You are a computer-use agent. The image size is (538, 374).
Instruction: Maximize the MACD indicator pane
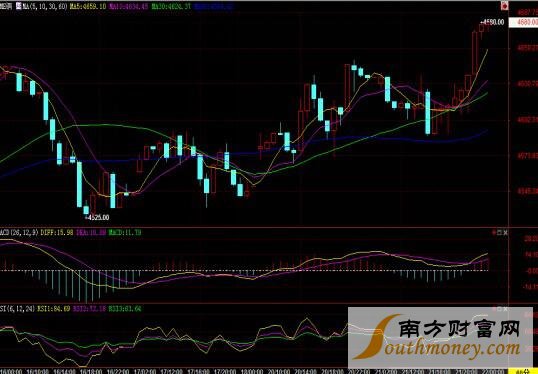500,232
